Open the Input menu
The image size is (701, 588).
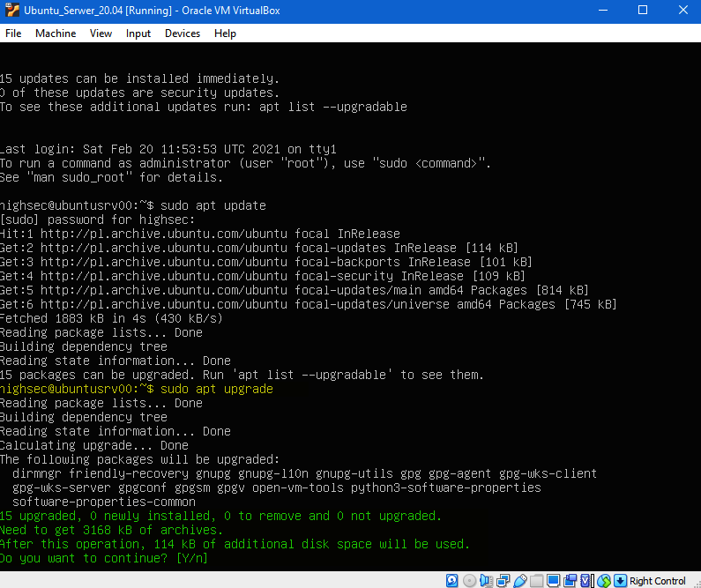pos(138,33)
